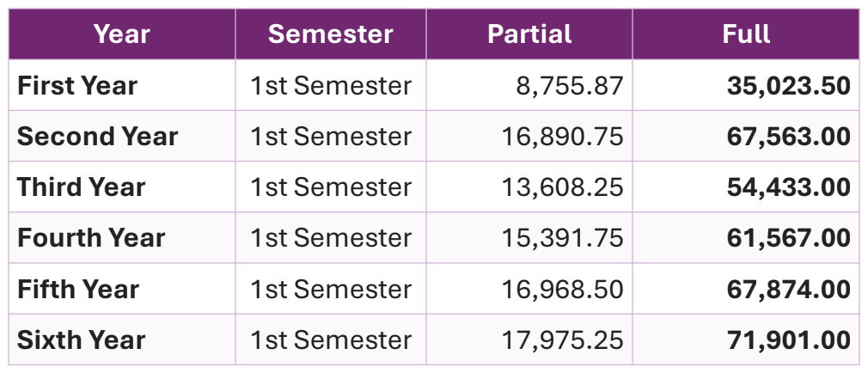Select the First Year row label
Image resolution: width=868 pixels, height=373 pixels.
77,86
